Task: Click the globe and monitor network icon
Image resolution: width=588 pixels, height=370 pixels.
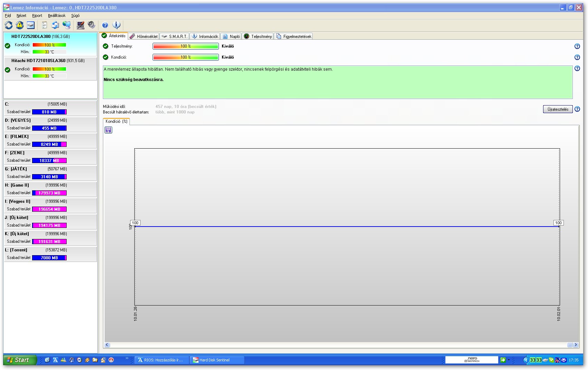Action: click(x=67, y=25)
